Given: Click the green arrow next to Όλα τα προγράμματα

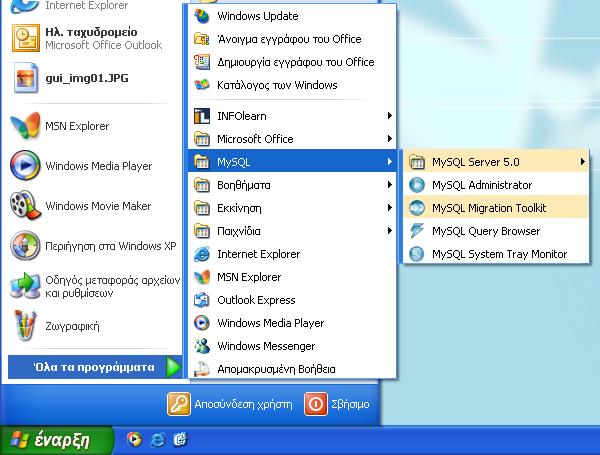Looking at the screenshot, I should 173,367.
